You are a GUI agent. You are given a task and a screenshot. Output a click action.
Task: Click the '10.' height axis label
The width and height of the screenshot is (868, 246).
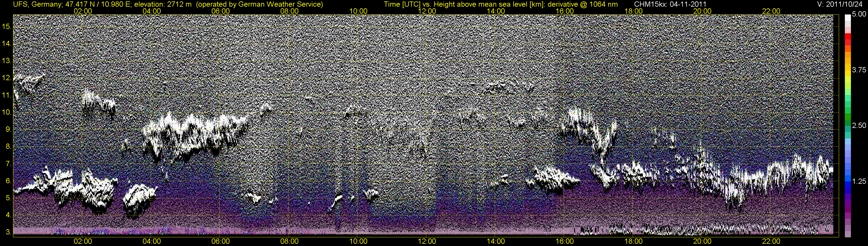7,112
